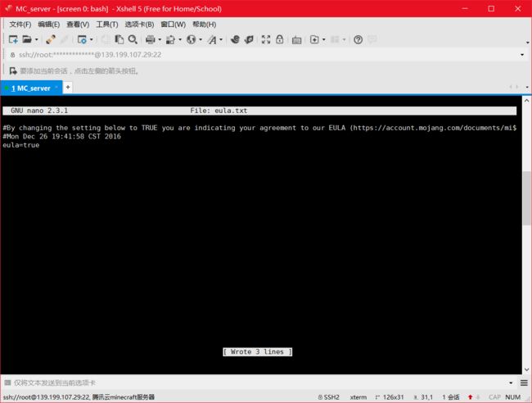
Task: Maximize the Xshell window
Action: (491, 8)
